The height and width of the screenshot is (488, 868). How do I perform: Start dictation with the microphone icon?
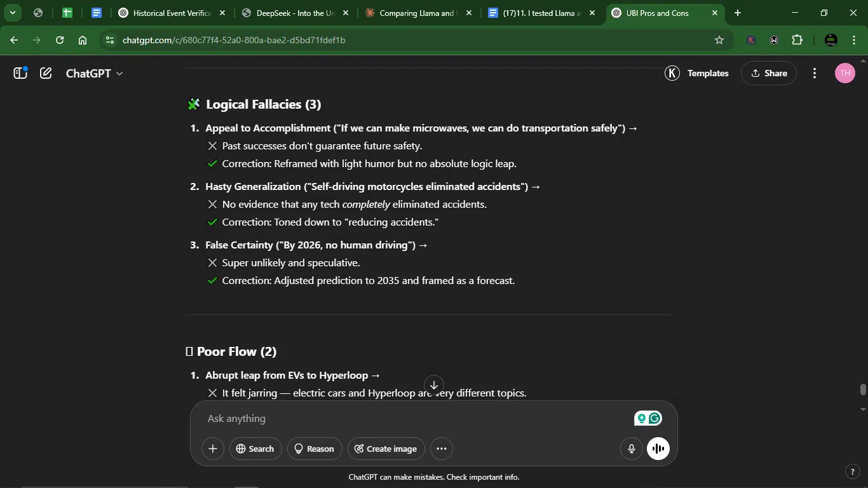coord(631,449)
